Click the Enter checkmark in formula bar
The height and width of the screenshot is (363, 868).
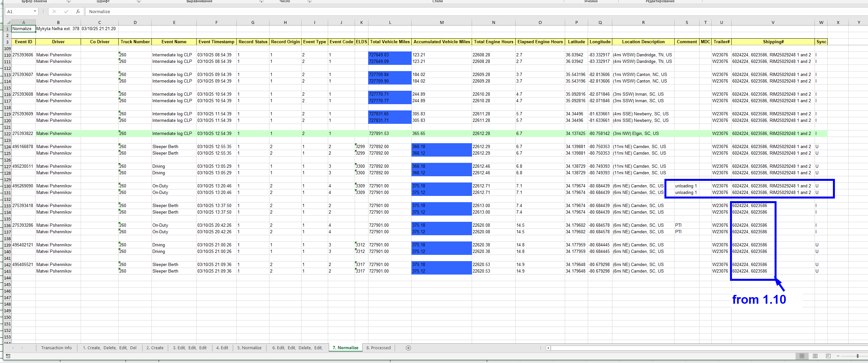point(66,11)
